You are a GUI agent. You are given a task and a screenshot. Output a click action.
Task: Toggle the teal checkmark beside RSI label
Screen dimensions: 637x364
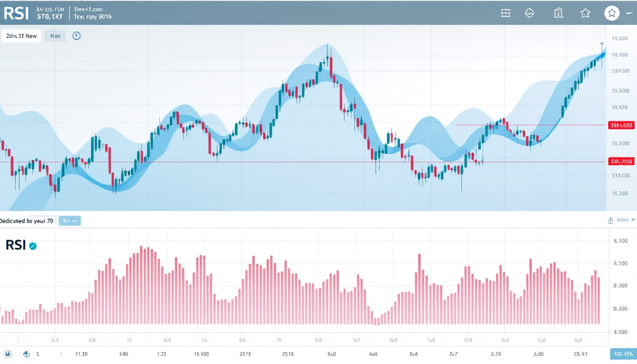[x=33, y=246]
